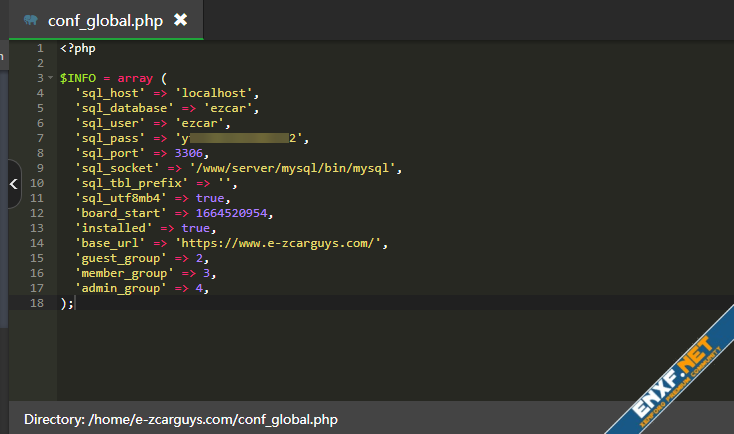Collapse the $INFO array fold arrow

point(50,78)
